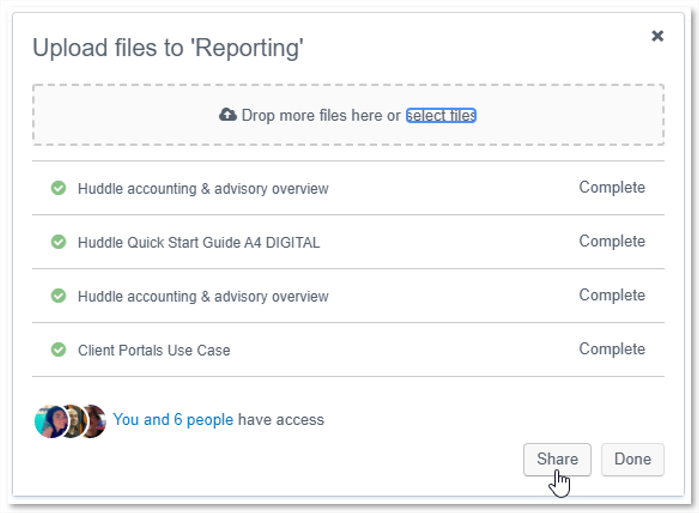Select the Huddle Quick Start Guide A4 DIGITAL file name
Screen dimensions: 699x513
pos(199,242)
